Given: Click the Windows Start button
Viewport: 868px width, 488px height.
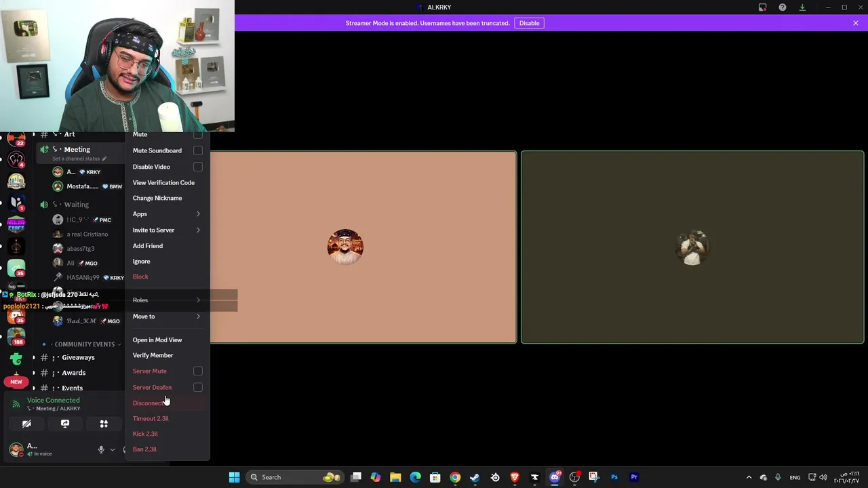Looking at the screenshot, I should 234,477.
